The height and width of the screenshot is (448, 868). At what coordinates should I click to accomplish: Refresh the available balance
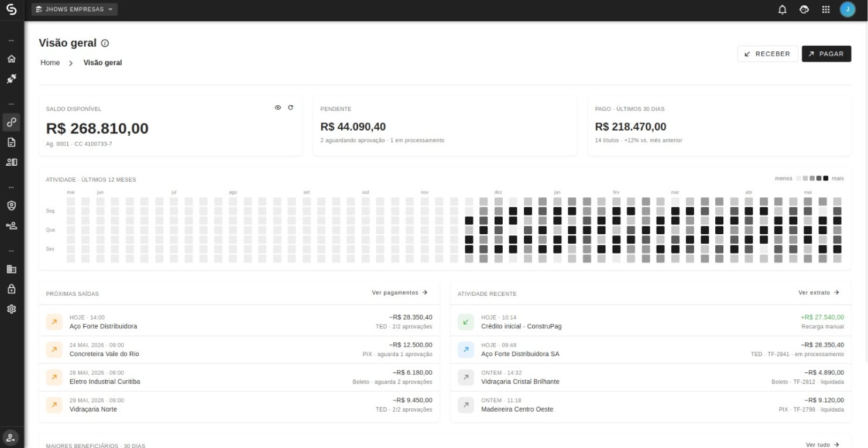[290, 108]
